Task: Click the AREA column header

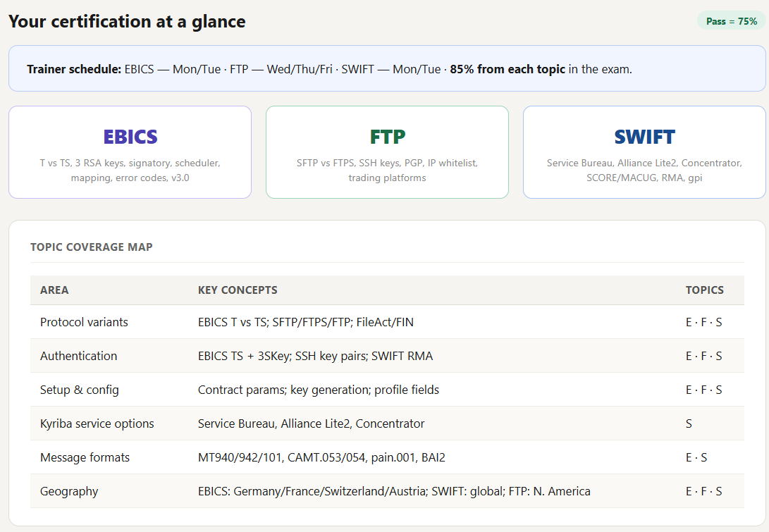Action: click(54, 290)
